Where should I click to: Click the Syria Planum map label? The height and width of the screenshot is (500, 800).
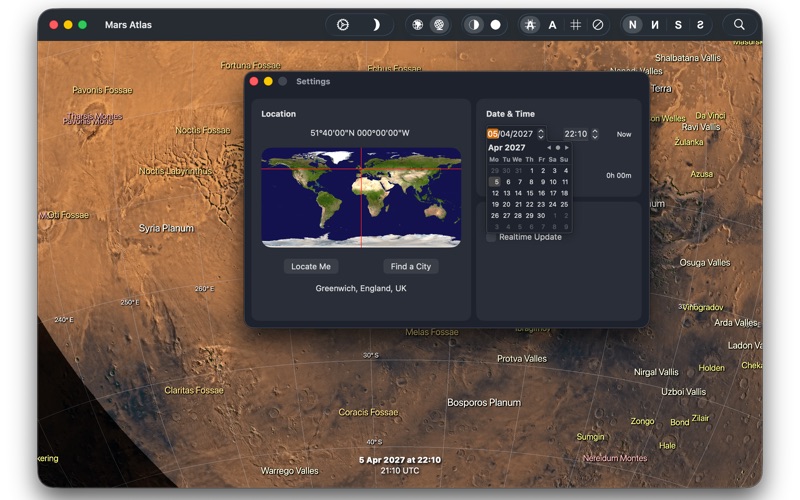coord(166,228)
